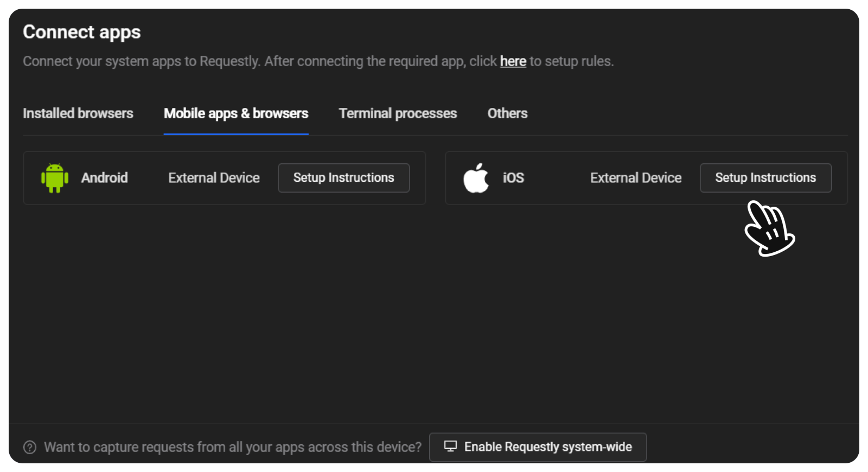Viewport: 868px width, 472px height.
Task: Click the Apple logo icon
Action: [x=476, y=178]
